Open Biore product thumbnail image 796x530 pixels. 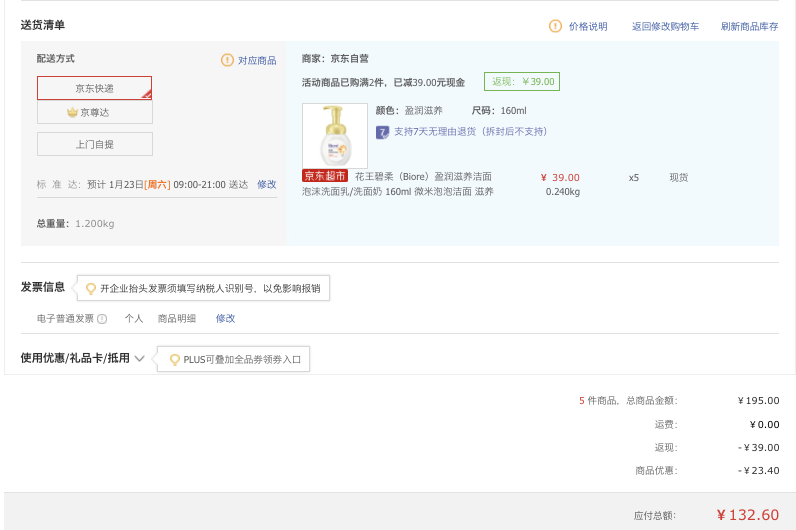(x=335, y=136)
